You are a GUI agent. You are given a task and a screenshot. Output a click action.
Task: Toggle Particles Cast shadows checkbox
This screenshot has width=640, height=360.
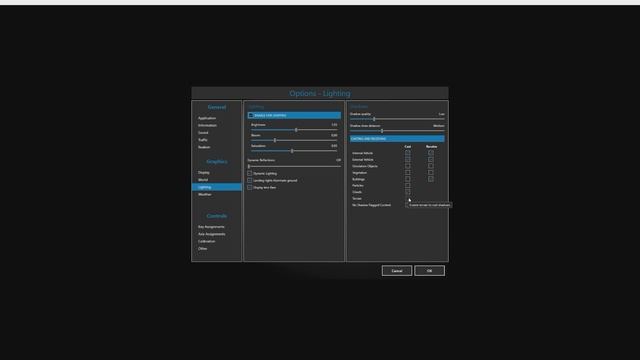[407, 186]
